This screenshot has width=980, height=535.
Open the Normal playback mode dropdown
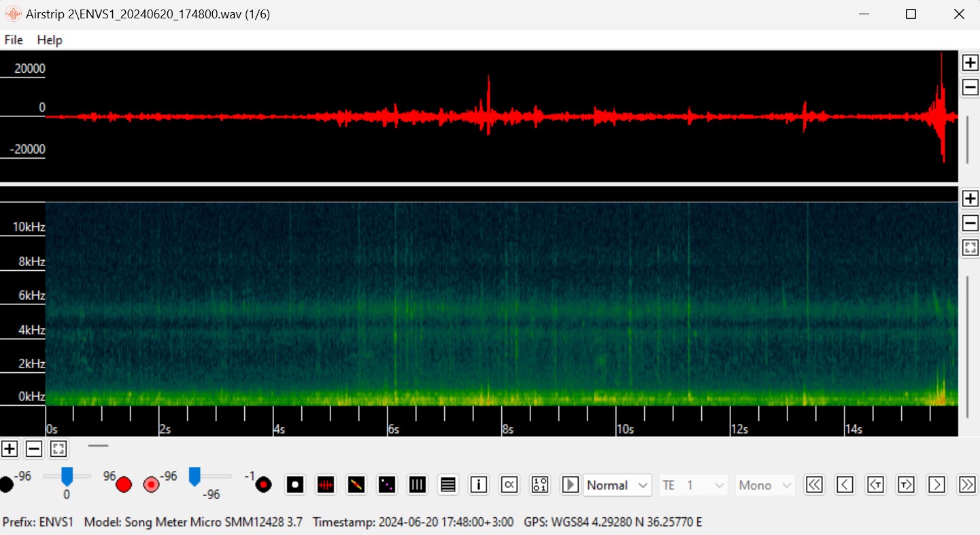coord(618,485)
